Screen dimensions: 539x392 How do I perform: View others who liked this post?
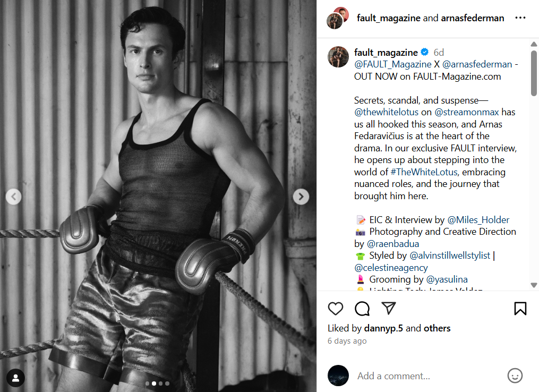pos(438,328)
